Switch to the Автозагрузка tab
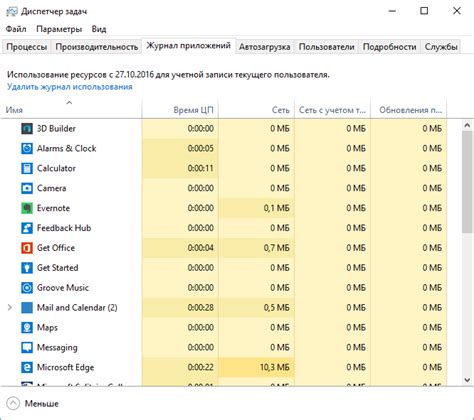The width and height of the screenshot is (474, 420). pos(265,47)
